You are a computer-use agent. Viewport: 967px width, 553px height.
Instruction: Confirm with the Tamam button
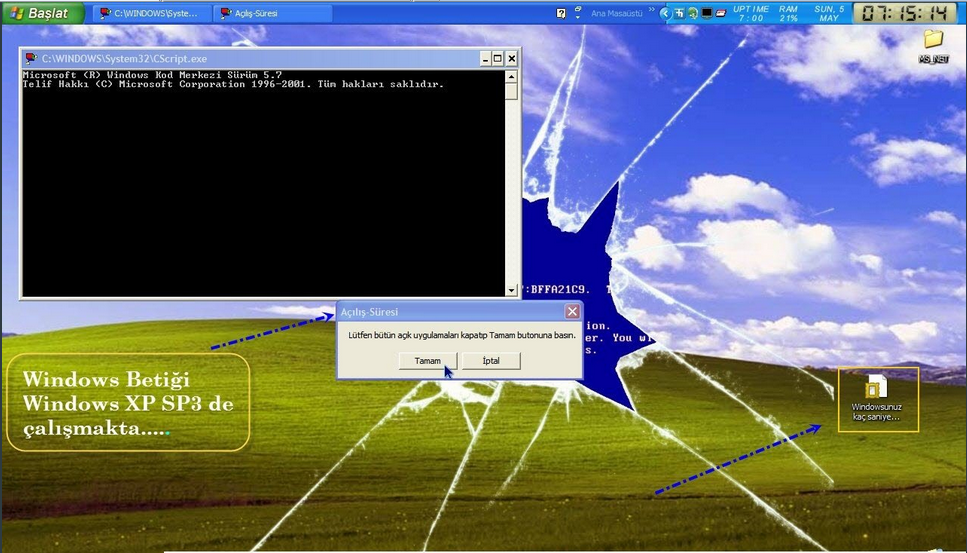click(x=427, y=361)
